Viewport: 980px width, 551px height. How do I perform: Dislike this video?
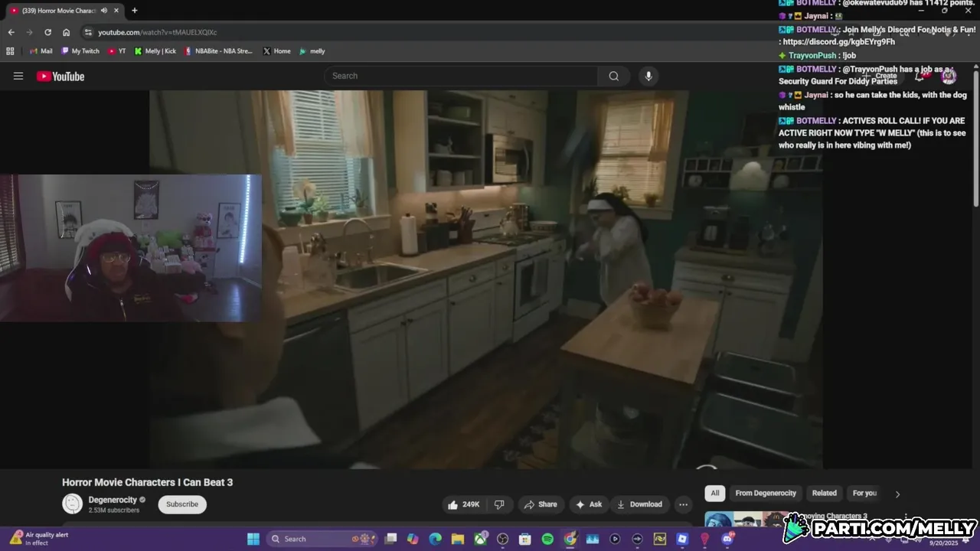click(x=499, y=504)
